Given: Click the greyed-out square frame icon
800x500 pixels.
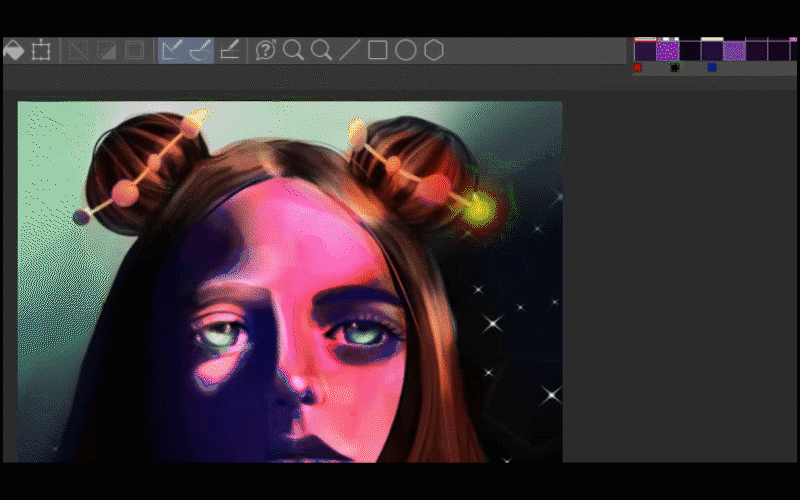Looking at the screenshot, I should coord(134,51).
